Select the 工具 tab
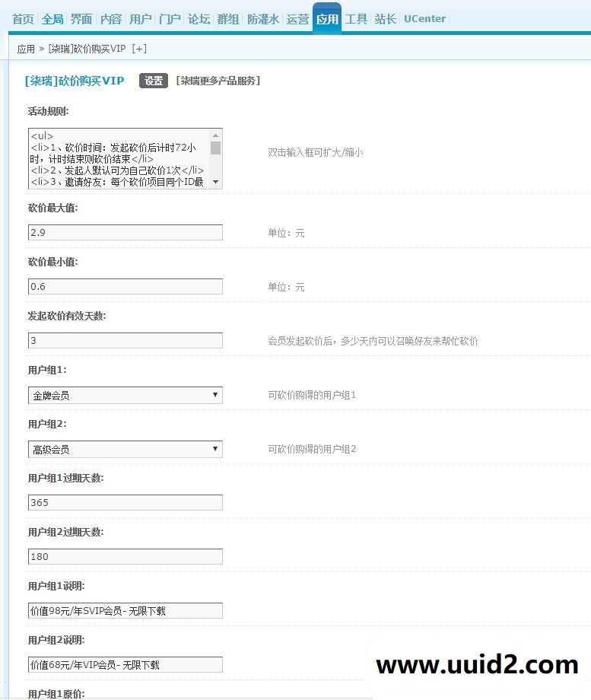The width and height of the screenshot is (591, 700). (356, 19)
